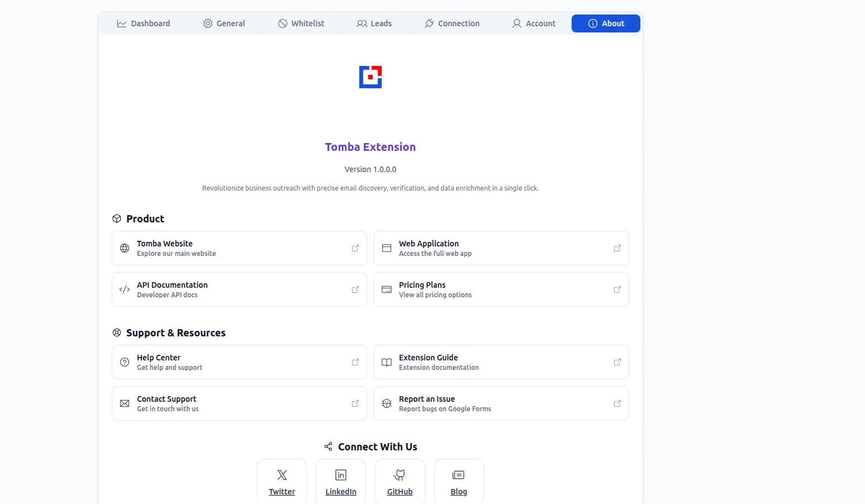Click the lifebuoy icon next to Support & Resources

[x=117, y=332]
